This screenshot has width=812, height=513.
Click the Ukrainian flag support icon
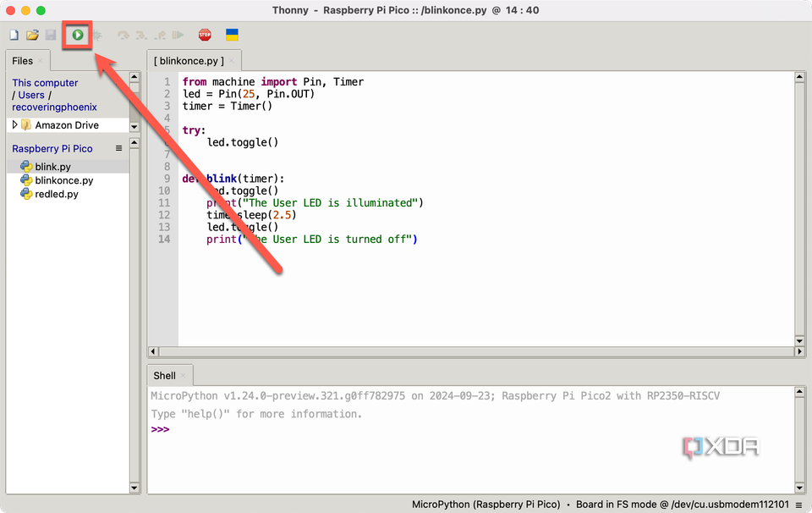click(x=229, y=35)
